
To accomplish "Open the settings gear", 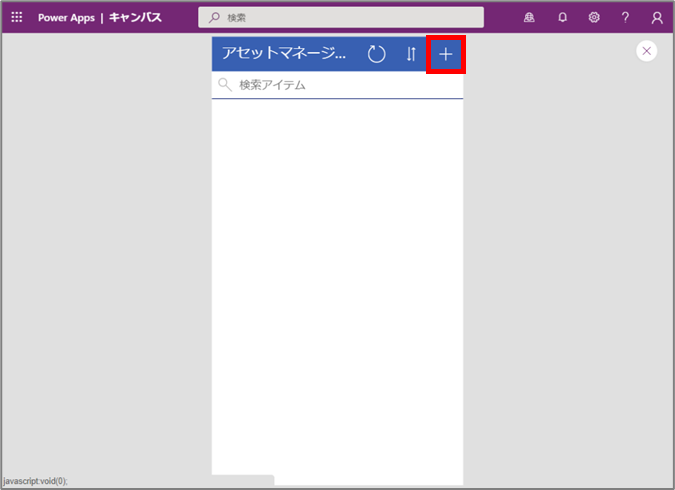I will click(594, 17).
